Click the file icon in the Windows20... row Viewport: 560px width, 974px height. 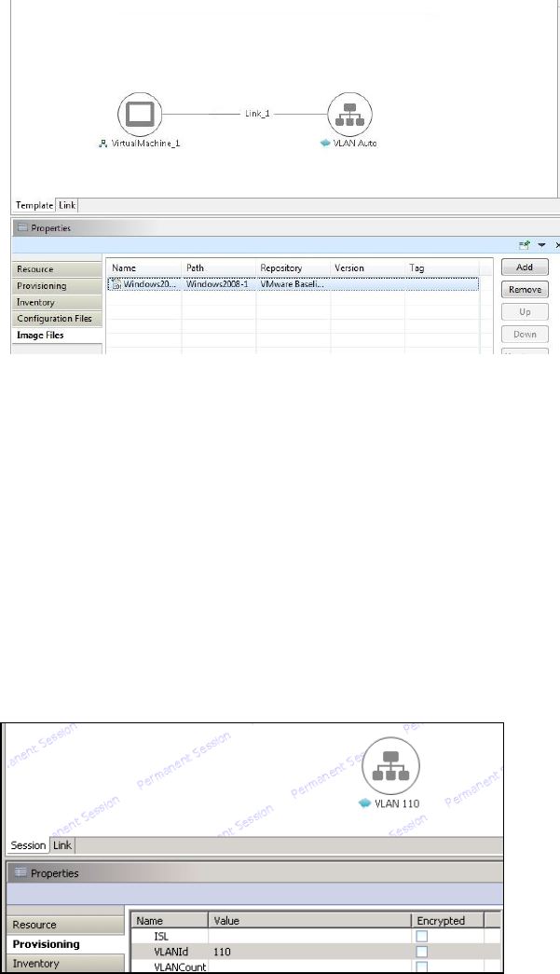point(116,284)
